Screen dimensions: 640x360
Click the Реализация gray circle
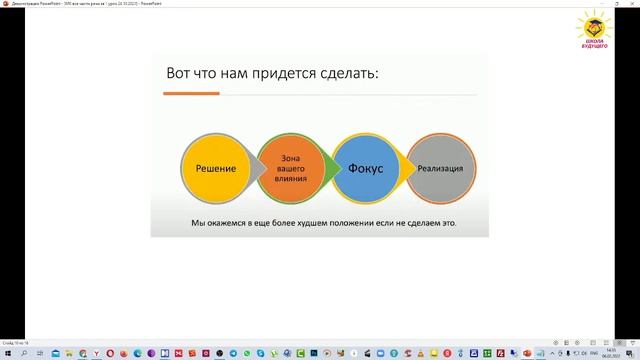(x=441, y=169)
